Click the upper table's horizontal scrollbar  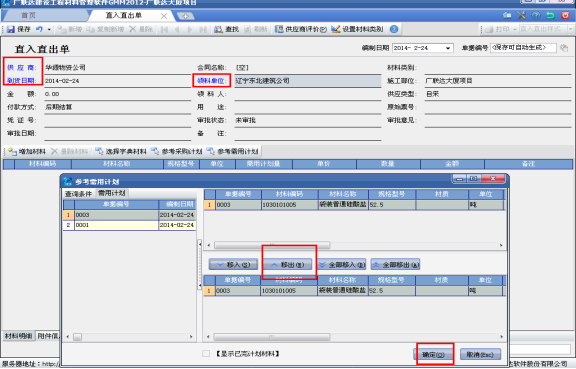coord(272,245)
